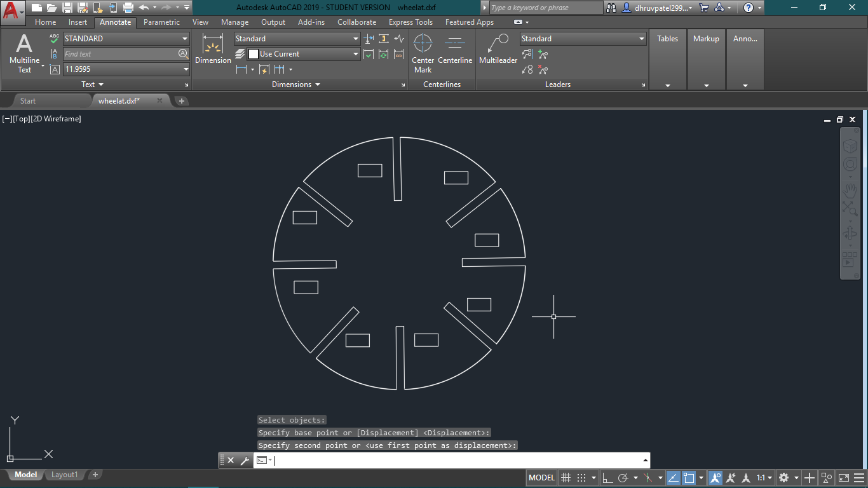Switch to the Layout1 tab
The width and height of the screenshot is (868, 488).
65,475
